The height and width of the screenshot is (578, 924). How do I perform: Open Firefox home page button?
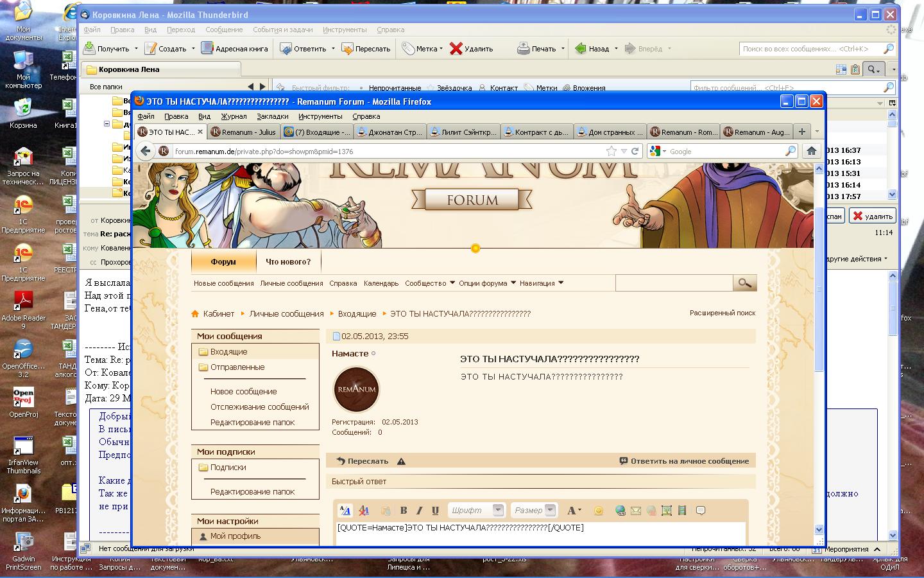pyautogui.click(x=811, y=151)
